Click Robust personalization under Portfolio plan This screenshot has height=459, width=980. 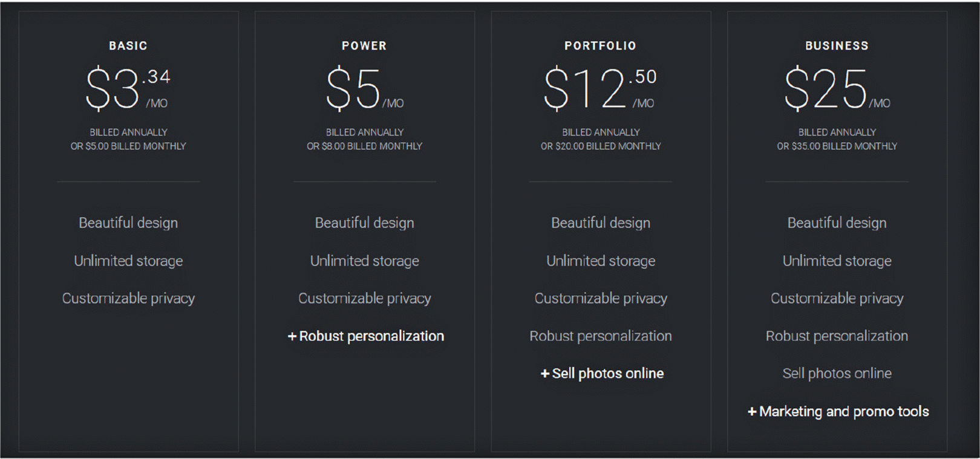pos(600,336)
